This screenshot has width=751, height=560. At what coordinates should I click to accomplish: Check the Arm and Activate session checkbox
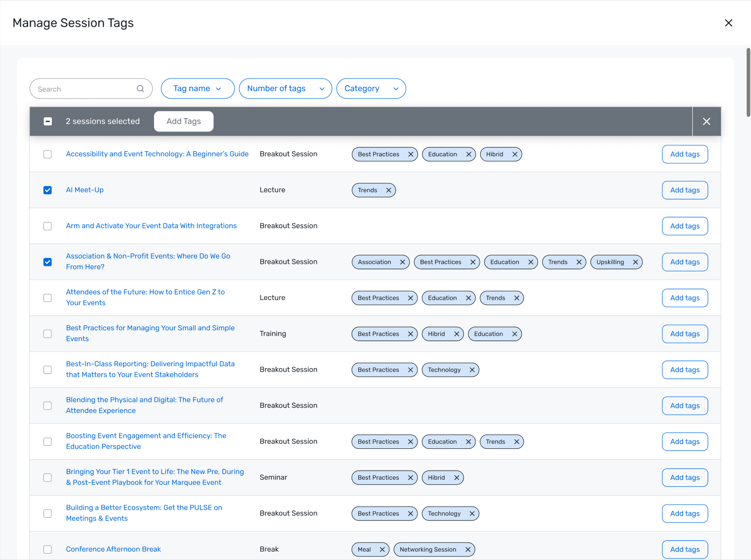pos(47,226)
